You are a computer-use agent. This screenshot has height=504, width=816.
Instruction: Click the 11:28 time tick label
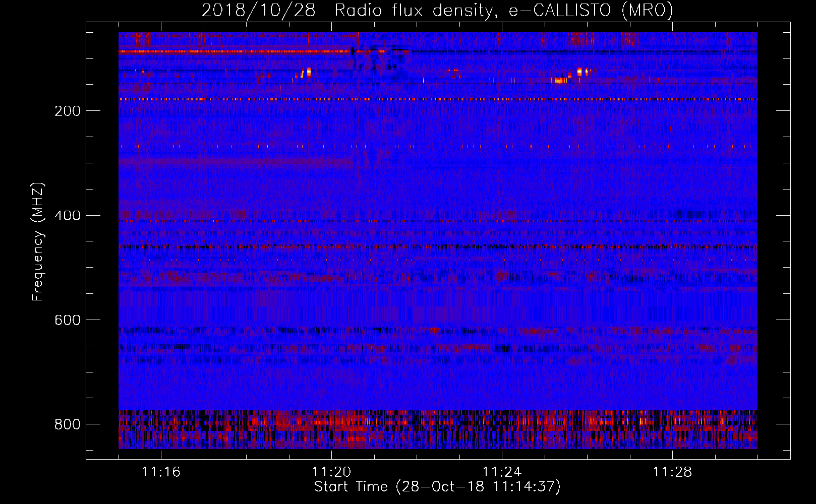tap(672, 472)
